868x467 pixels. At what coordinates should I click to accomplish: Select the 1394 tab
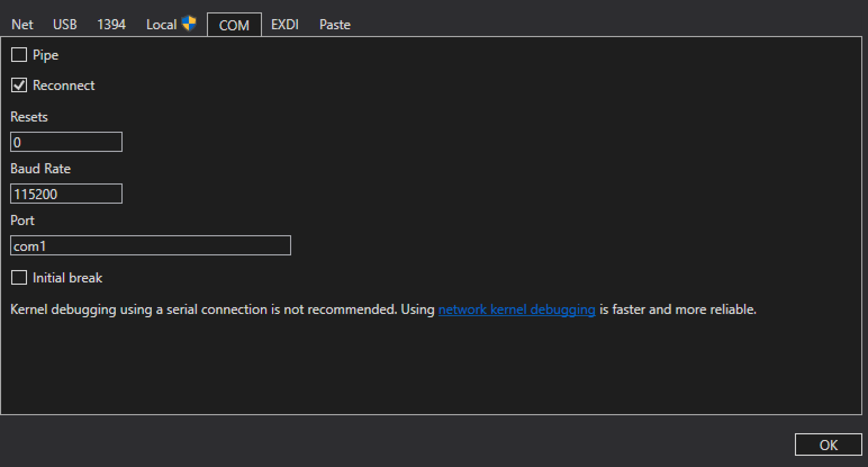pyautogui.click(x=111, y=25)
